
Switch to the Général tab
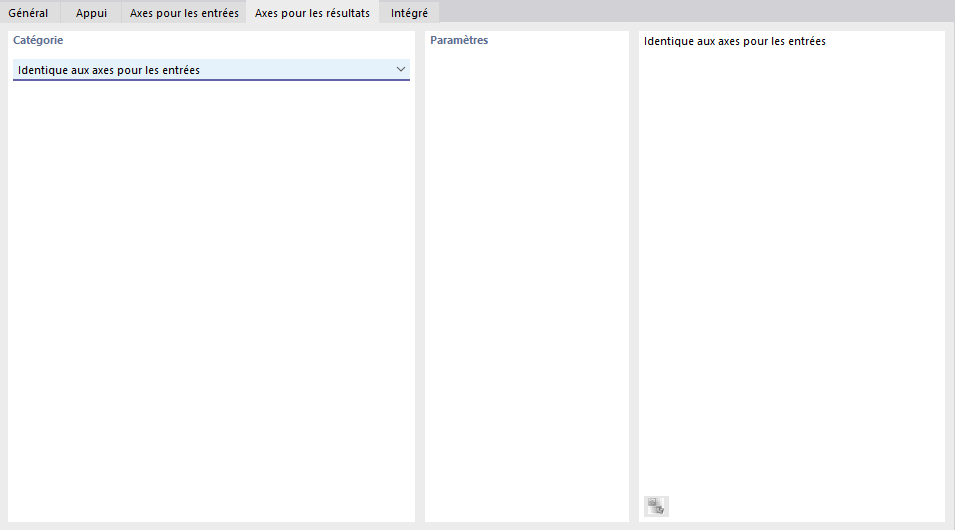[29, 12]
